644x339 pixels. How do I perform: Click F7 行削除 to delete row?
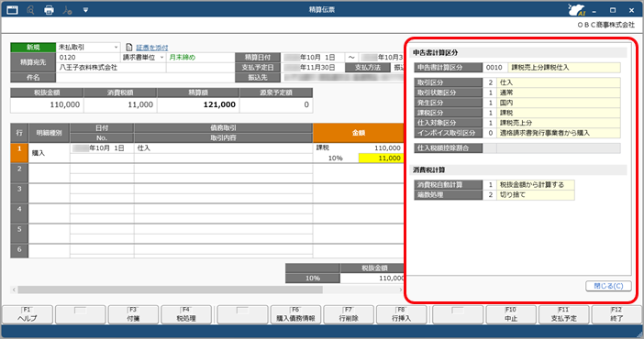349,315
